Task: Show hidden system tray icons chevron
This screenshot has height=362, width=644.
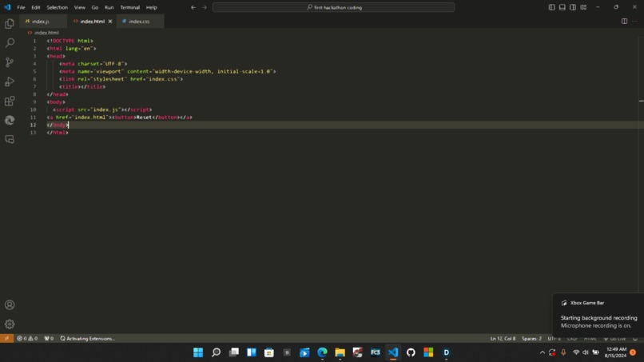Action: pyautogui.click(x=543, y=352)
